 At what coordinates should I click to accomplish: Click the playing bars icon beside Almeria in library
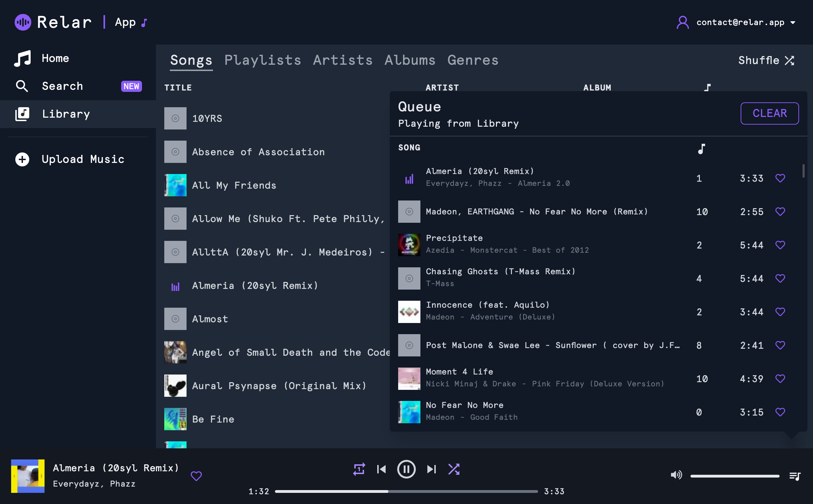(175, 286)
